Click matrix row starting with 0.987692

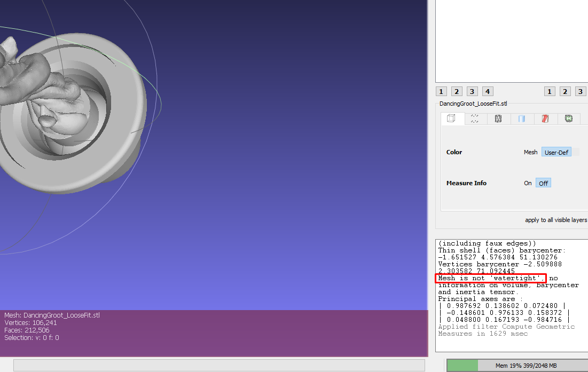pos(502,306)
